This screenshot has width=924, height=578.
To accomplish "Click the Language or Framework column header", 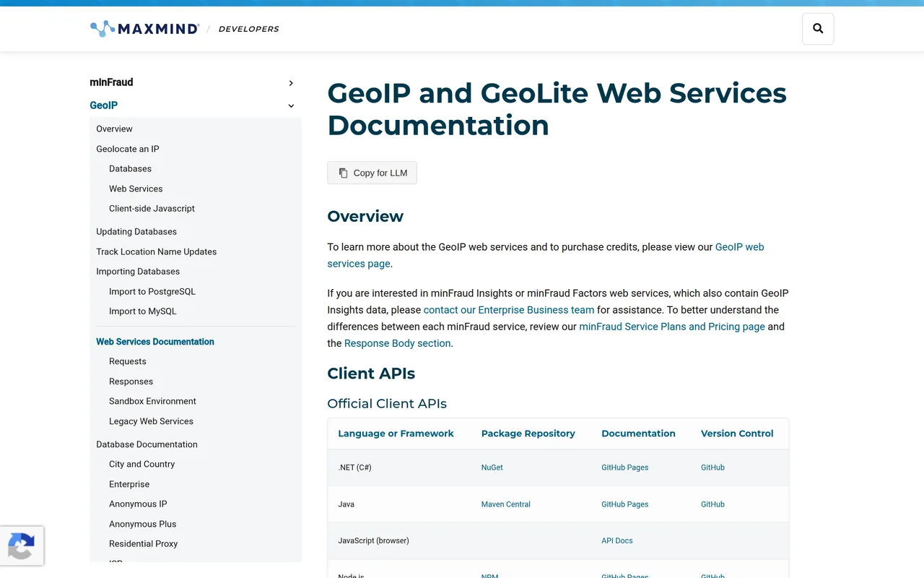I will click(396, 433).
